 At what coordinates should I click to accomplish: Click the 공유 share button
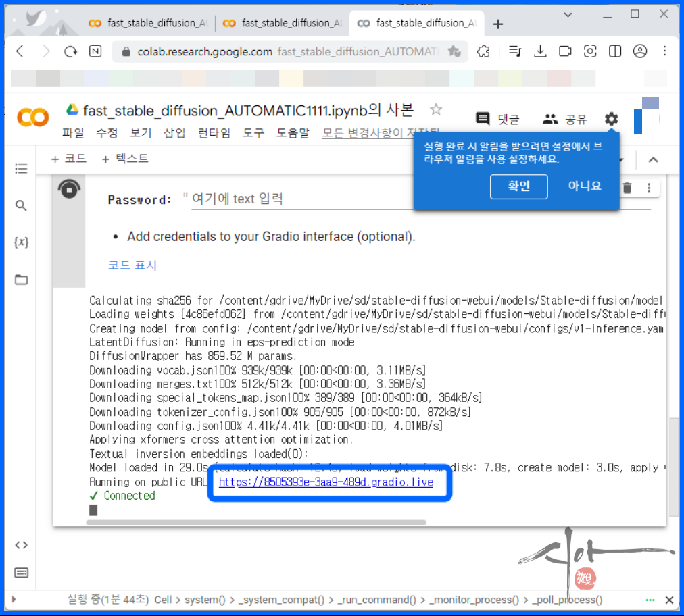[x=565, y=119]
